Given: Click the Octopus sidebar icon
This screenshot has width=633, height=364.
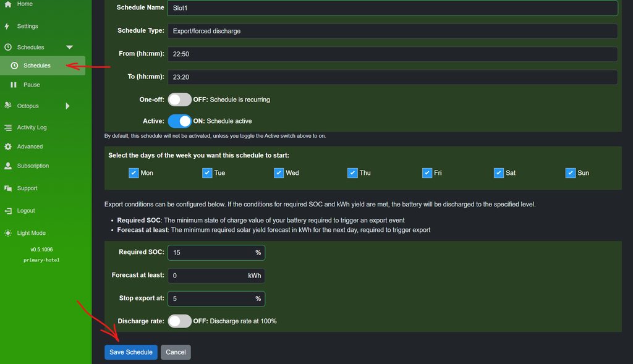Looking at the screenshot, I should 7,106.
